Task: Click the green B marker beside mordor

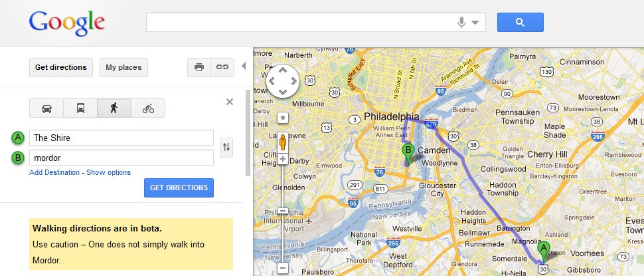Action: pos(18,158)
